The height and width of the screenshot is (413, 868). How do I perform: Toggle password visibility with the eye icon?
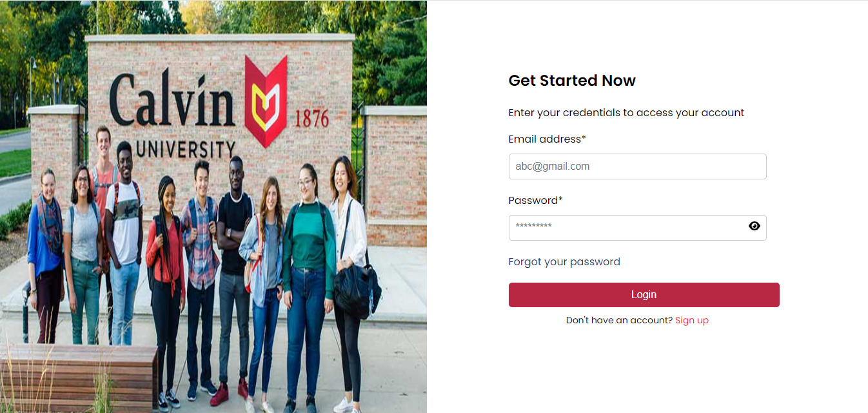click(754, 226)
